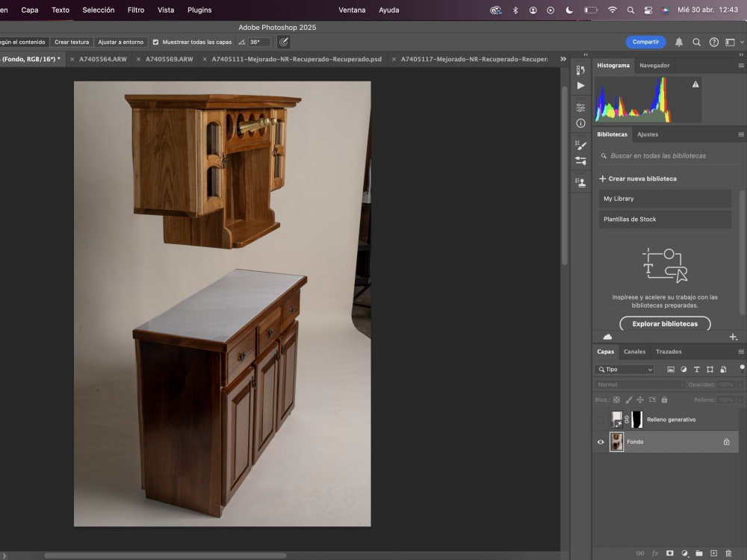
Task: Hide the Fondo layer eye icon
Action: pyautogui.click(x=601, y=442)
